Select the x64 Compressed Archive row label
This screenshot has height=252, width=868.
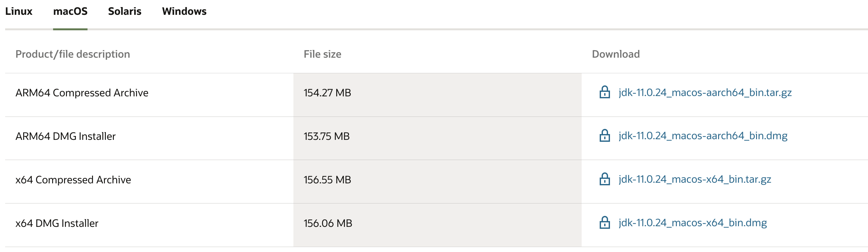(x=73, y=180)
